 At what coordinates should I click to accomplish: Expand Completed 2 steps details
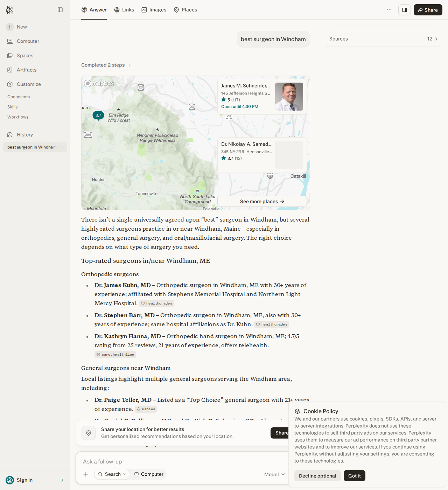[106, 65]
